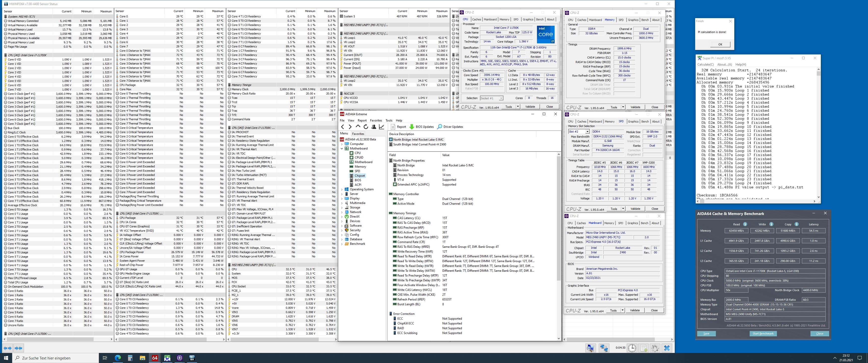Screen dimensions: 868x363
Task: Click HWiNFO expand columns arrows icon
Action: tap(7, 348)
